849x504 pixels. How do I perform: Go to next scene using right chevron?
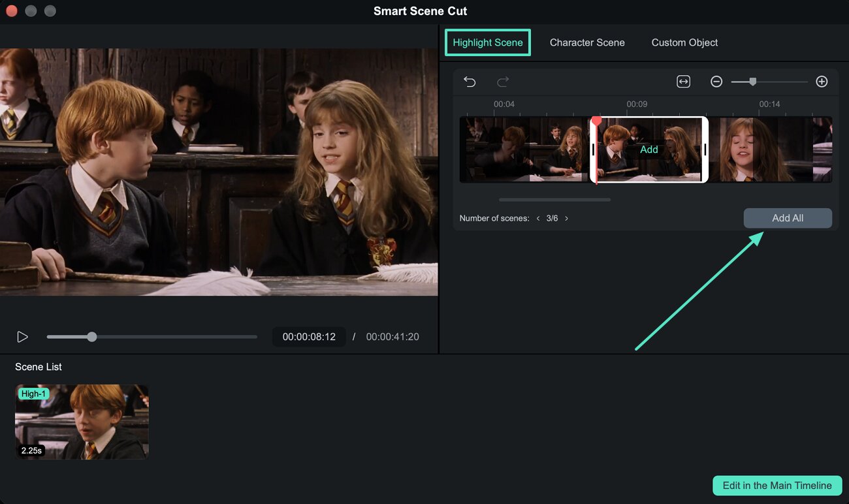coord(566,219)
